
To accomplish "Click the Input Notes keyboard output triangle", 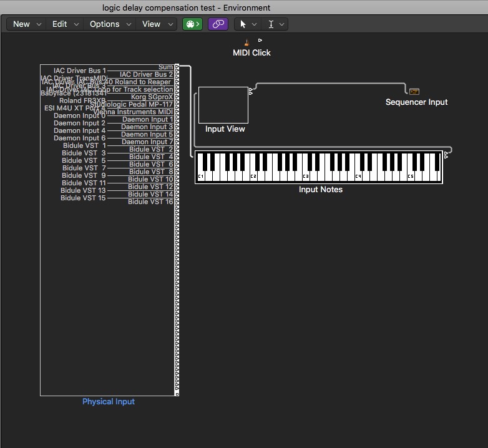I will click(x=446, y=153).
